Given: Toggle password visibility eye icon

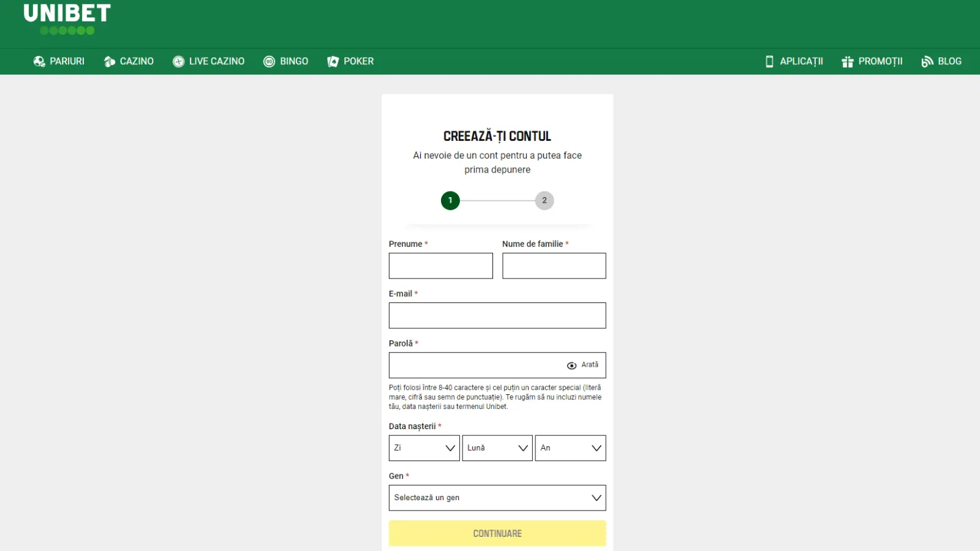Looking at the screenshot, I should pos(571,365).
